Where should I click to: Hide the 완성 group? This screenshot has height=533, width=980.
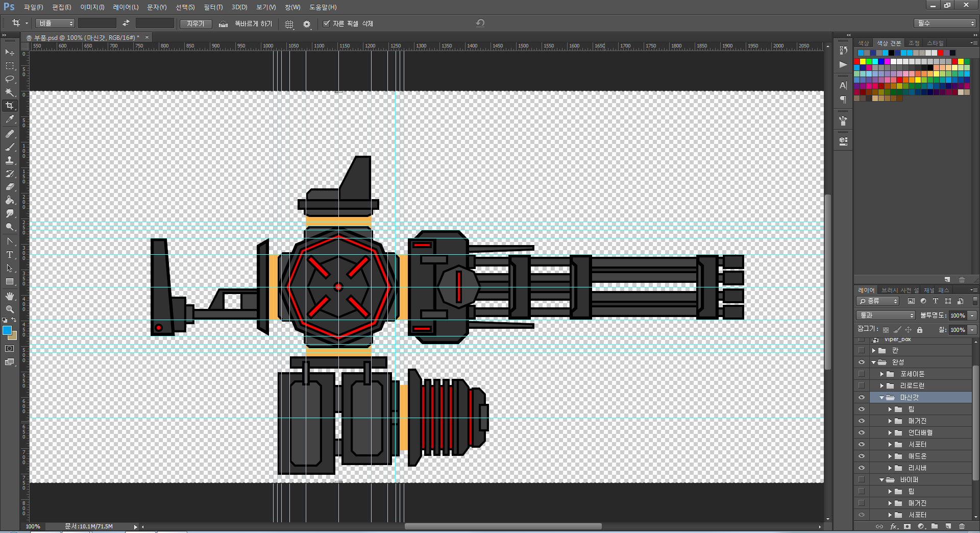pyautogui.click(x=862, y=362)
